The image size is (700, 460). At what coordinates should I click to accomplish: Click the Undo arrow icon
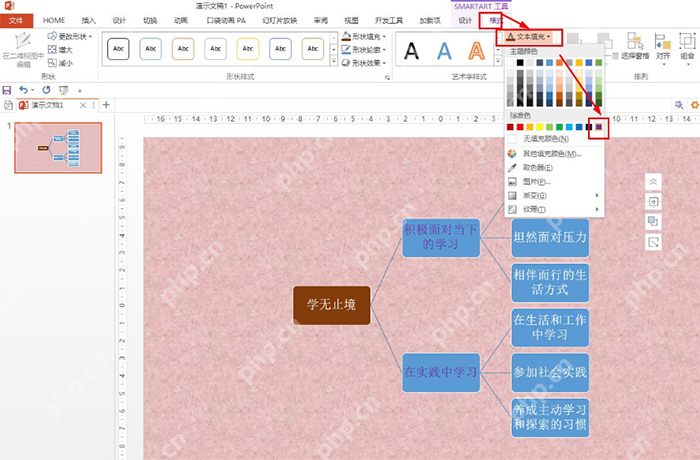tap(23, 90)
